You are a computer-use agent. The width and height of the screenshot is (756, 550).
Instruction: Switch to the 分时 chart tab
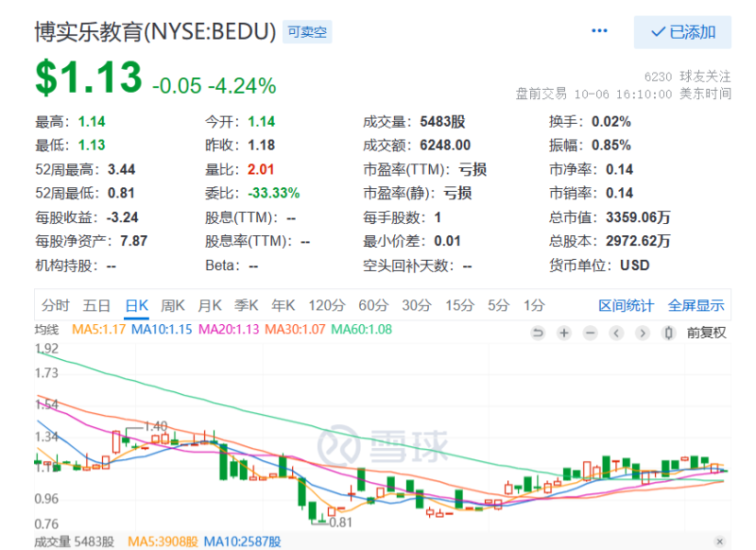[x=56, y=305]
